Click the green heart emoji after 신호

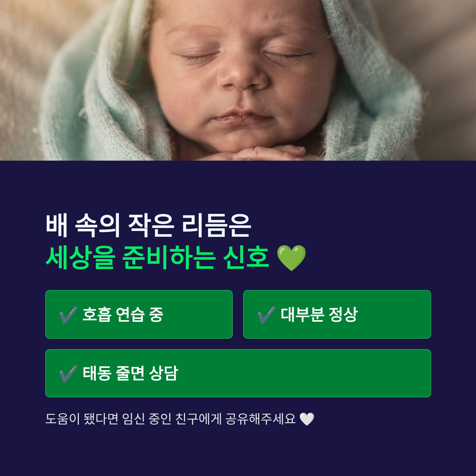(292, 258)
